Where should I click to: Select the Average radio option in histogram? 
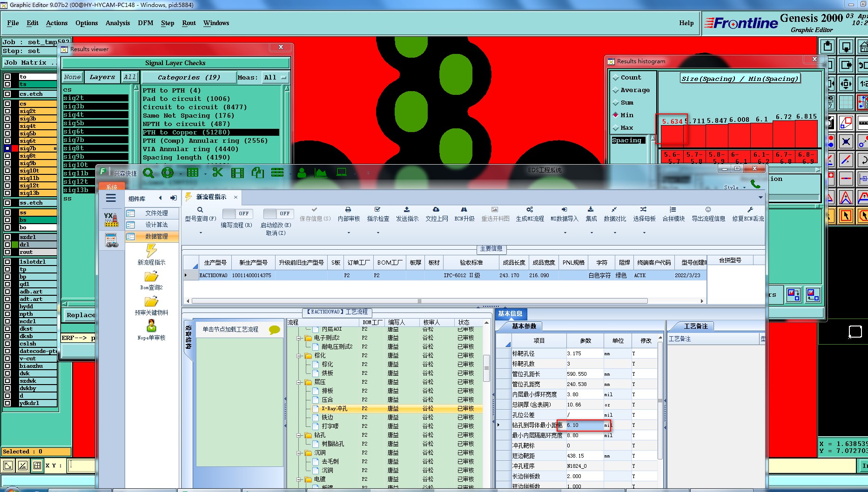pos(615,90)
